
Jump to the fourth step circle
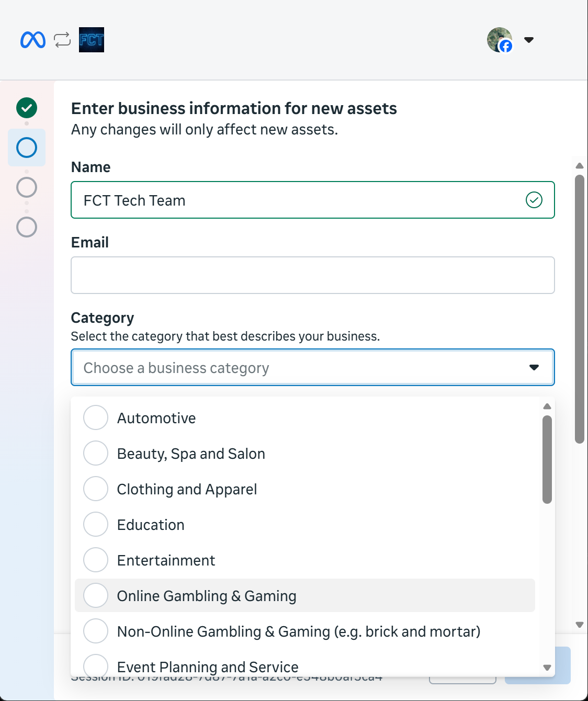coord(27,227)
